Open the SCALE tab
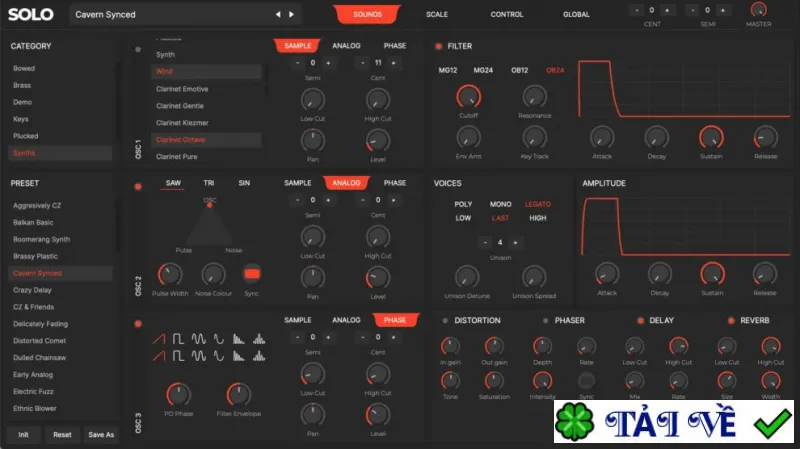Viewport: 800px width, 449px height. tap(437, 15)
